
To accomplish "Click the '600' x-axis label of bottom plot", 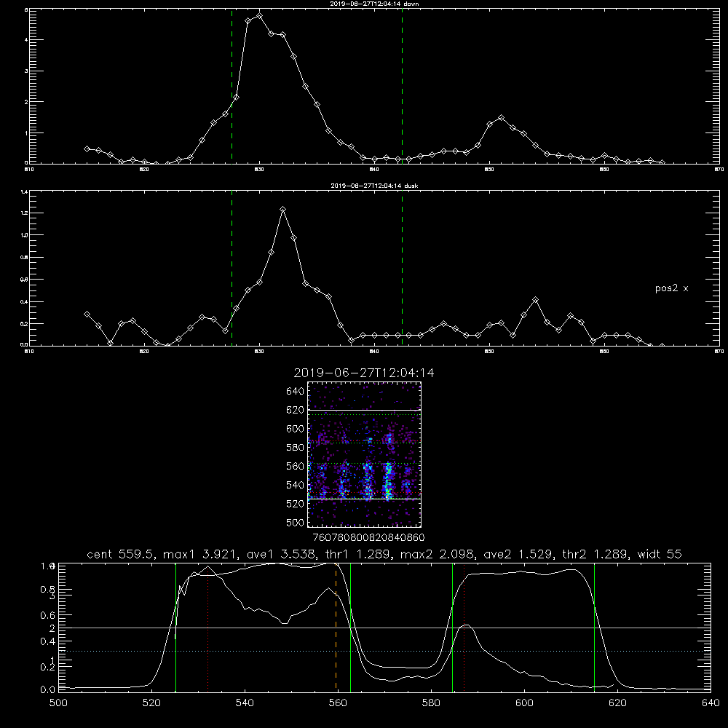I will pos(524,703).
